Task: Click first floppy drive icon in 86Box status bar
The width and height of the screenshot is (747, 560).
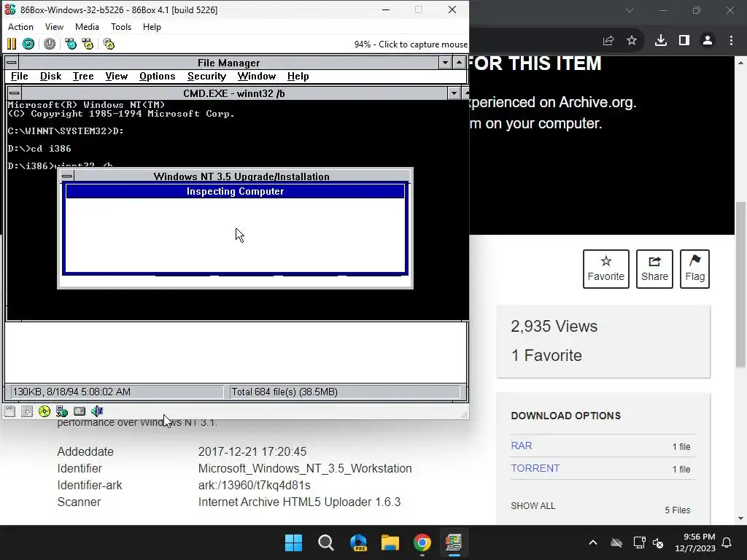Action: 10,411
